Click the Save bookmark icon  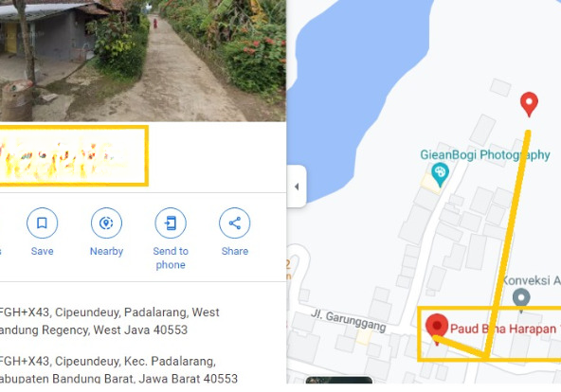click(x=43, y=223)
